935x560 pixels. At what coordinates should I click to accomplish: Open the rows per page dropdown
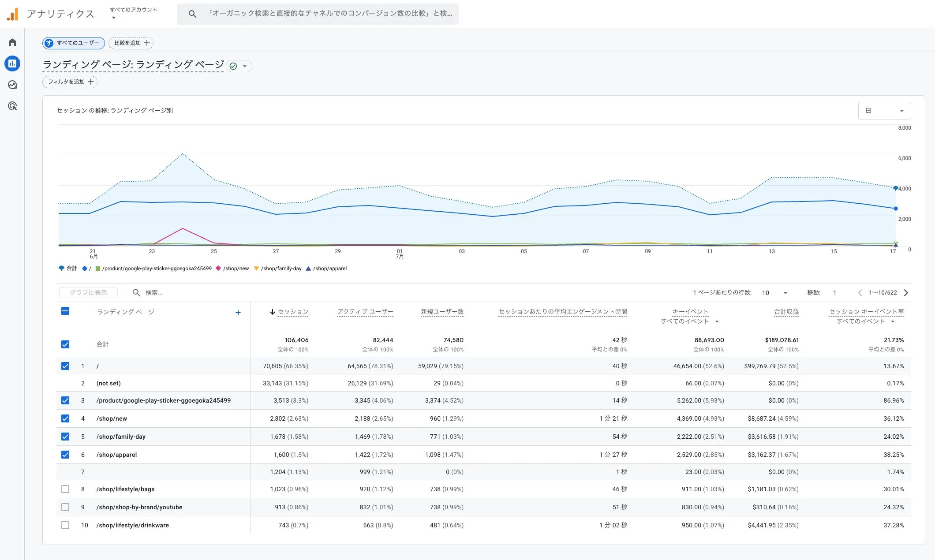tap(774, 293)
